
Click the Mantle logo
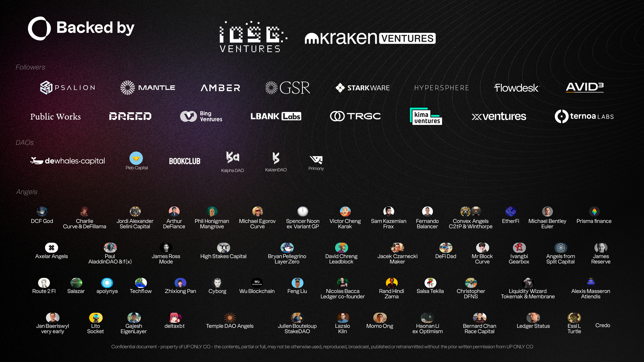click(148, 88)
